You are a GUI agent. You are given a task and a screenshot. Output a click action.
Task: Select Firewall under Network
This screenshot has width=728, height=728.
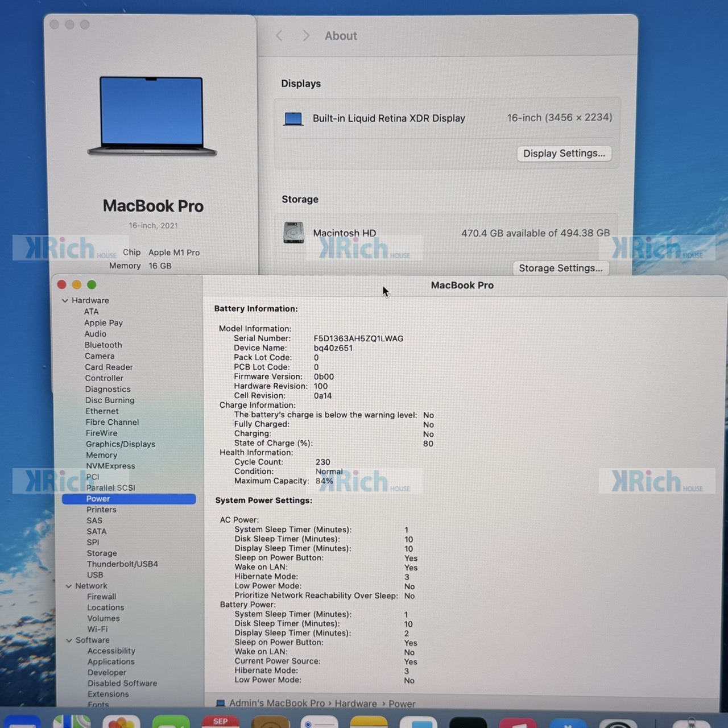102,597
